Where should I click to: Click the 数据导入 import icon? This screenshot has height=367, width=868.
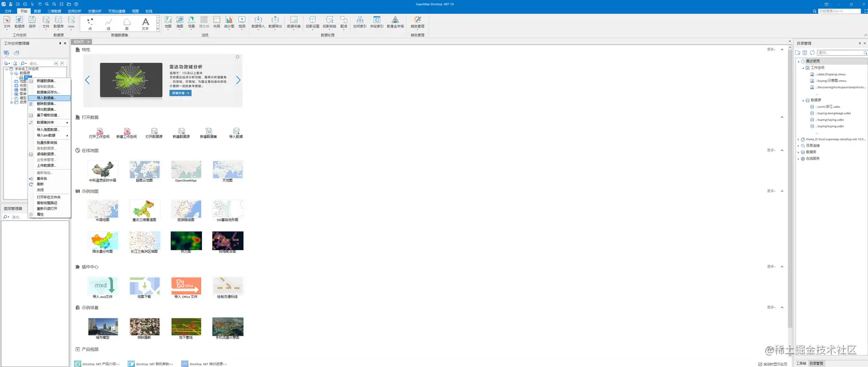coord(258,22)
